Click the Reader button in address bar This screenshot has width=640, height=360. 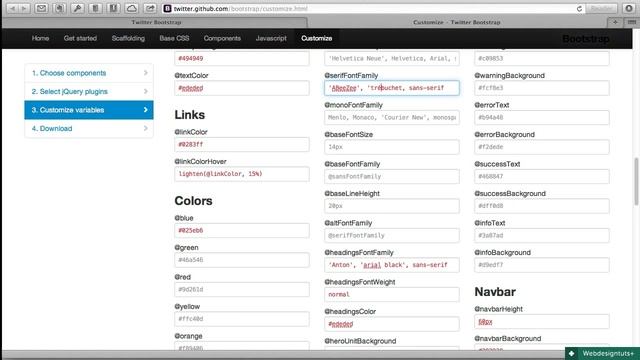click(x=602, y=8)
